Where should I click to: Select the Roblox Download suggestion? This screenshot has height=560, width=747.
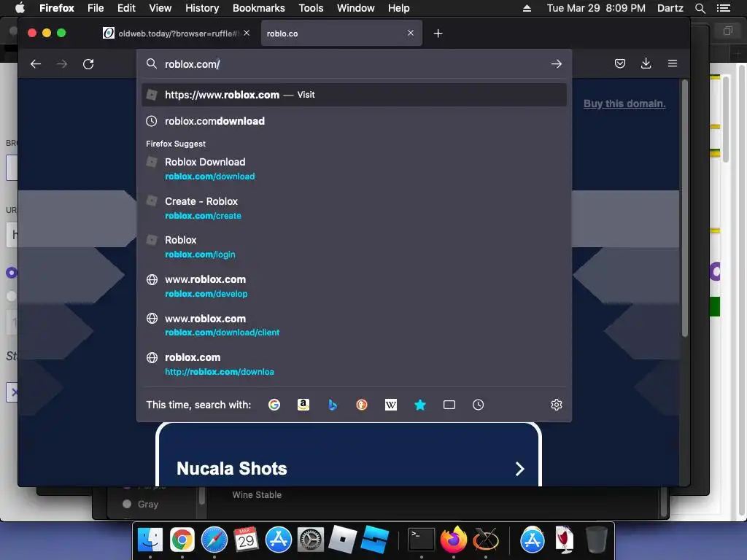pyautogui.click(x=354, y=168)
